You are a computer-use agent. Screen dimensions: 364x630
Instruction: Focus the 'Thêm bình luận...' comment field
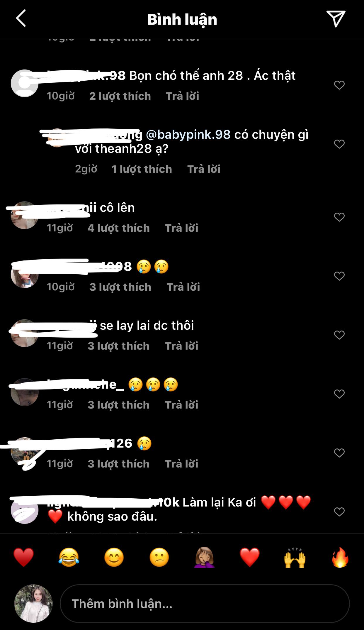205,604
